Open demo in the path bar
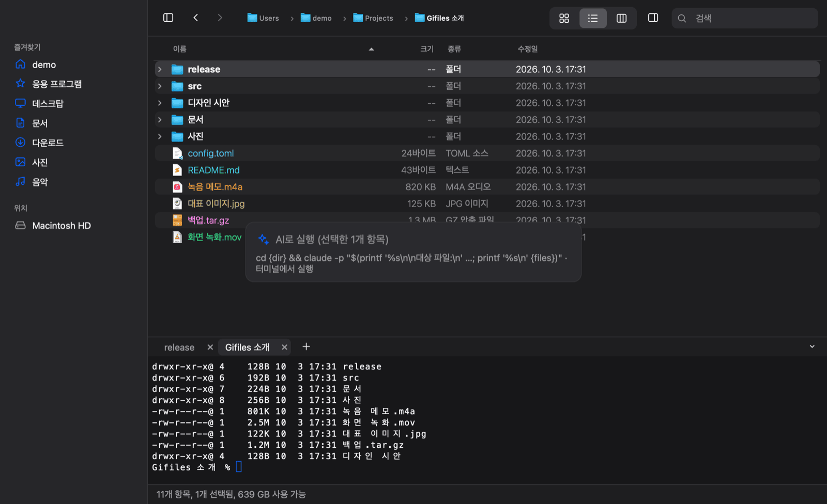Viewport: 827px width, 504px height. coord(316,18)
